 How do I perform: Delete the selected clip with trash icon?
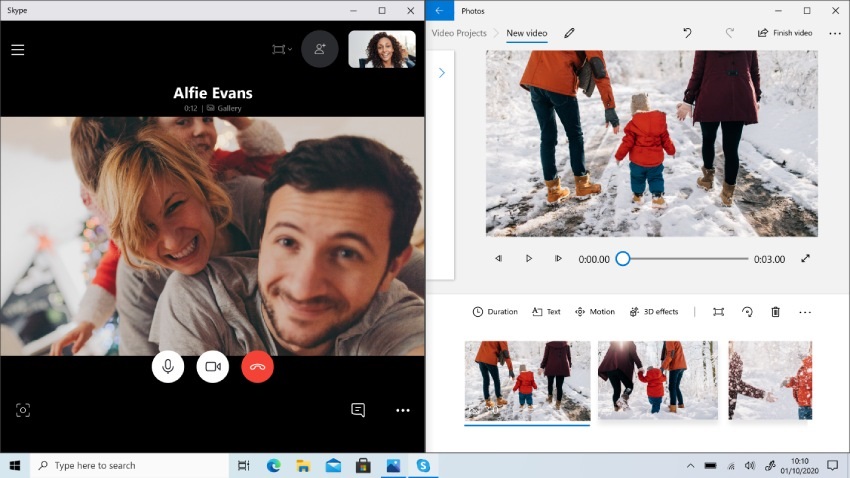pyautogui.click(x=775, y=312)
